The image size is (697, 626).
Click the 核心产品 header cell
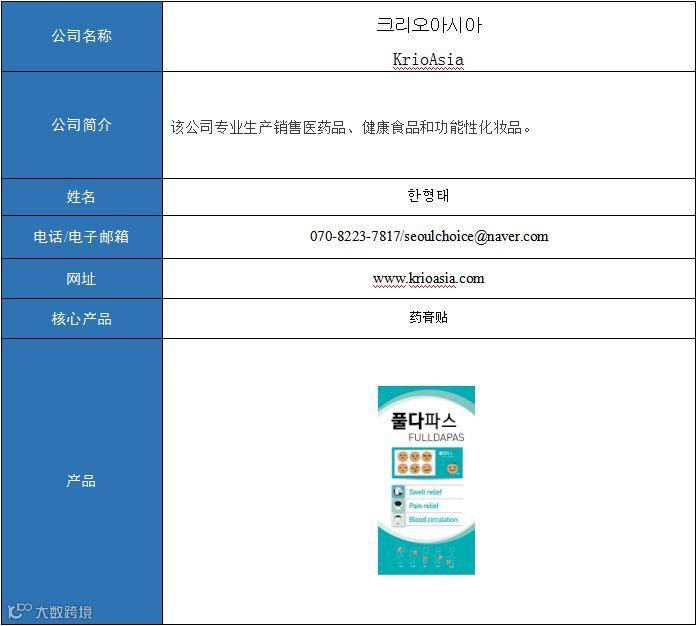[82, 318]
